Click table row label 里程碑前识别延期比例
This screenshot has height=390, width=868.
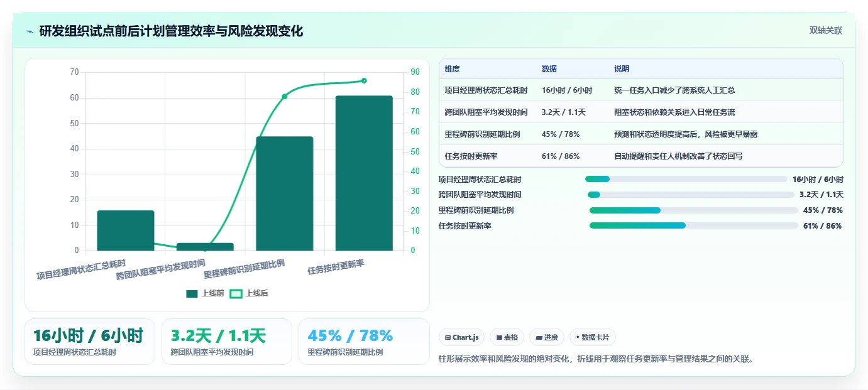click(x=482, y=134)
